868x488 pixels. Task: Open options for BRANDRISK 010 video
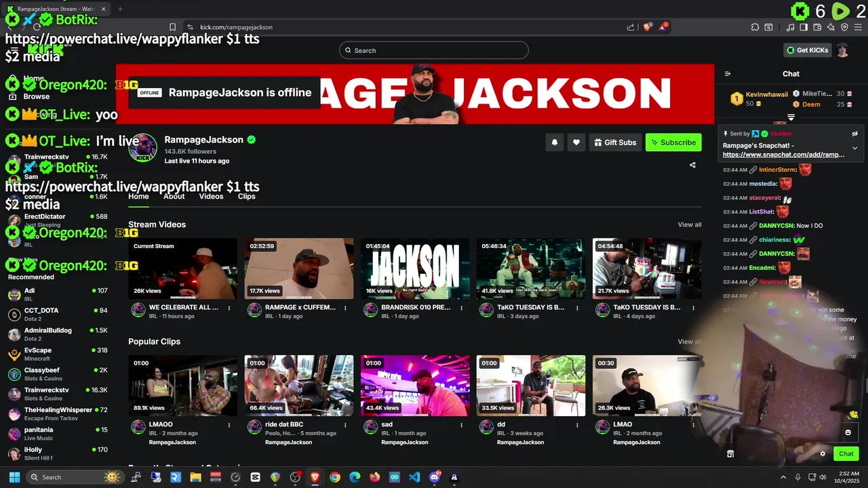461,308
